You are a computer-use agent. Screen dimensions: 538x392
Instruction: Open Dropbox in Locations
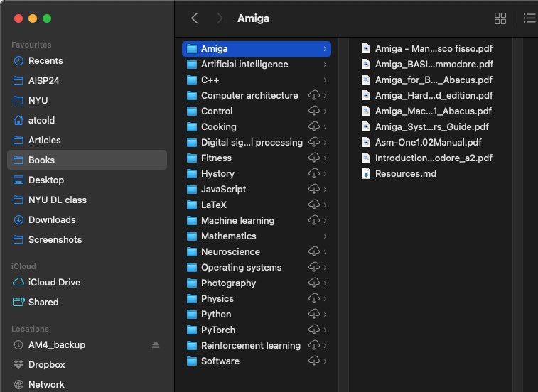(x=87, y=364)
